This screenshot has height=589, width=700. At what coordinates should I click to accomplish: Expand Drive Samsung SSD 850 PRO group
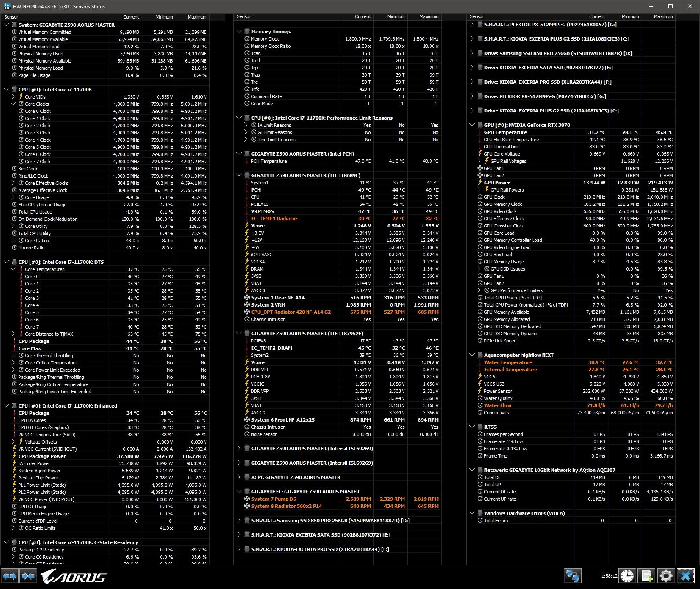tap(472, 53)
